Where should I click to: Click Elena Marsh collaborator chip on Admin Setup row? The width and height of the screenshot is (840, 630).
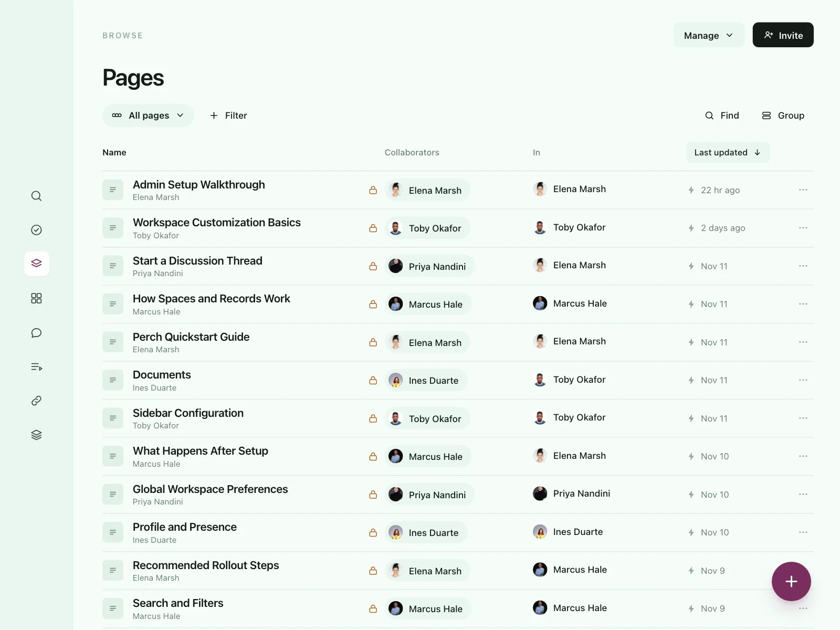point(427,190)
